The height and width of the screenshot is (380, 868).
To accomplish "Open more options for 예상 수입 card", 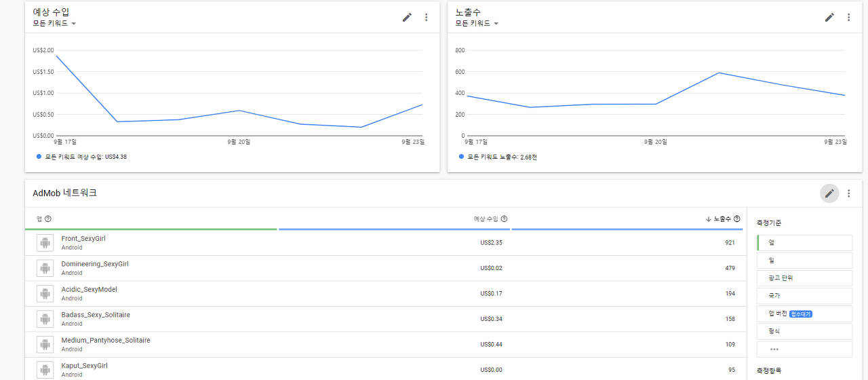I will [x=426, y=18].
